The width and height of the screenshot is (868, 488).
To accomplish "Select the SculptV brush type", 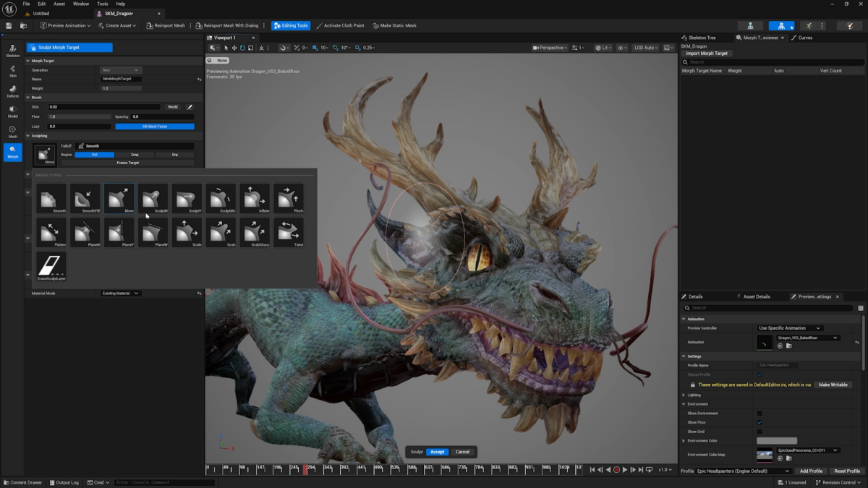I will pos(187,198).
